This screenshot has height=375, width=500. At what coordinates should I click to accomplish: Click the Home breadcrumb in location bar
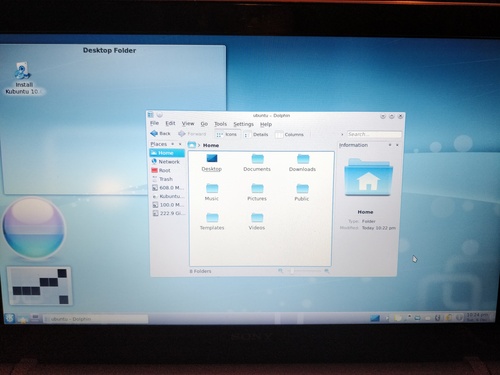click(x=211, y=145)
